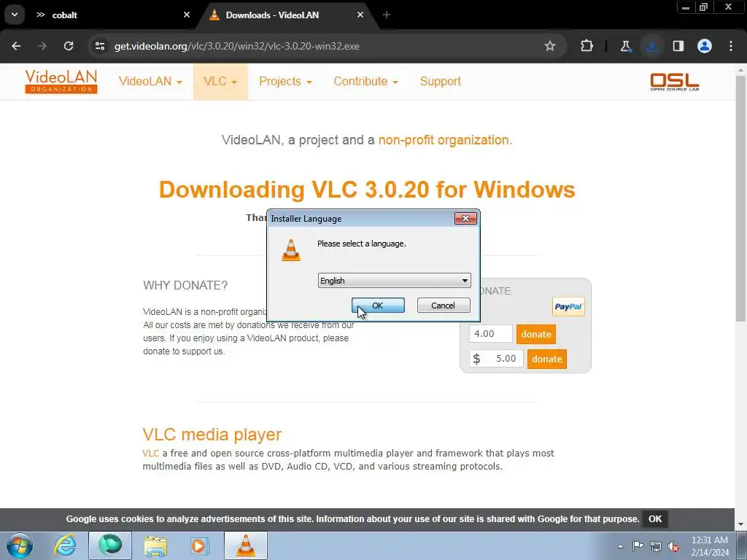Expand the Contribute navigation menu
Image resolution: width=747 pixels, height=560 pixels.
366,82
